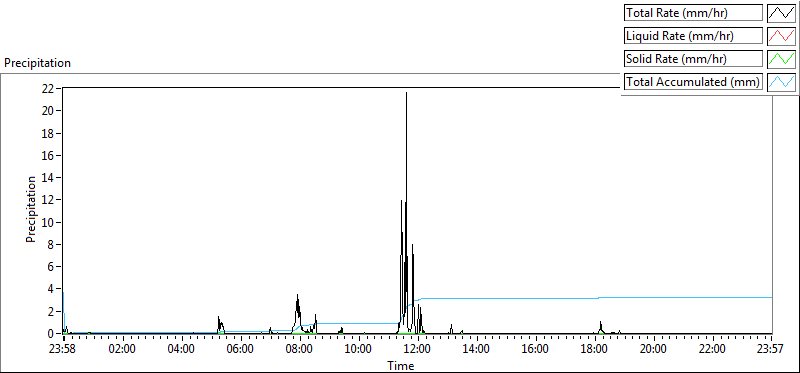Open the Solid Rate green plot style icon
Screen dimensions: 800x373
(x=781, y=59)
